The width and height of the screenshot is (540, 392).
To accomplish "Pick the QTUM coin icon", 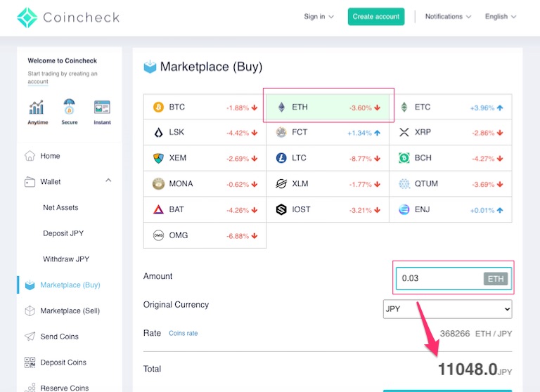I will (404, 184).
